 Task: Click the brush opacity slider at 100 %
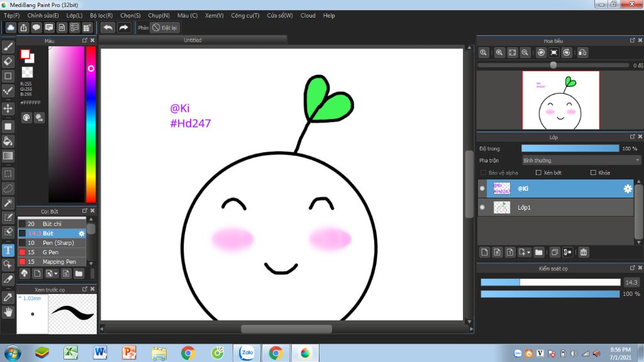click(x=550, y=294)
